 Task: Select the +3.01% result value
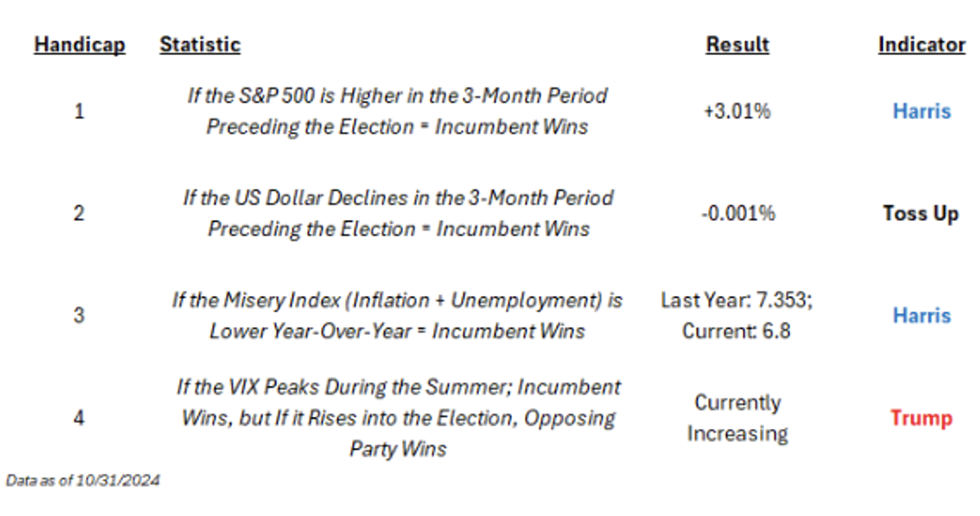pyautogui.click(x=737, y=111)
